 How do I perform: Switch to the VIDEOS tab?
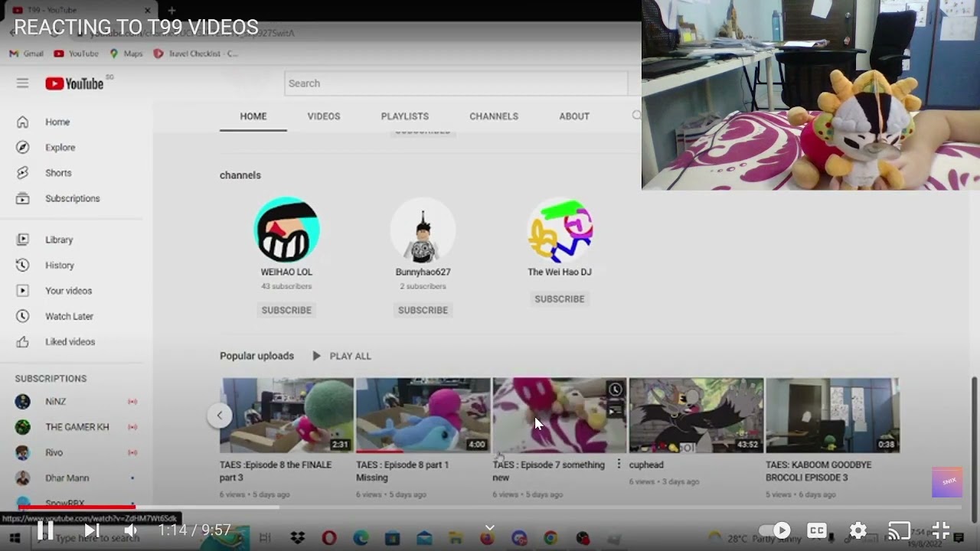tap(324, 116)
